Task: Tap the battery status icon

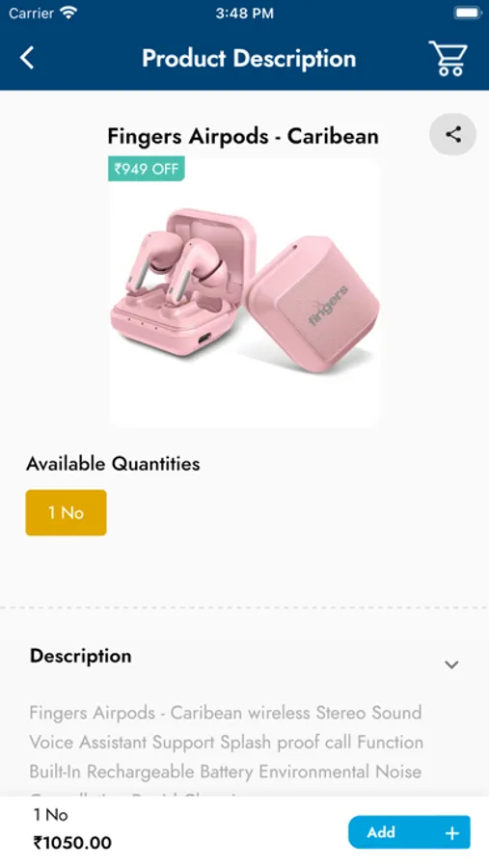Action: tap(468, 13)
